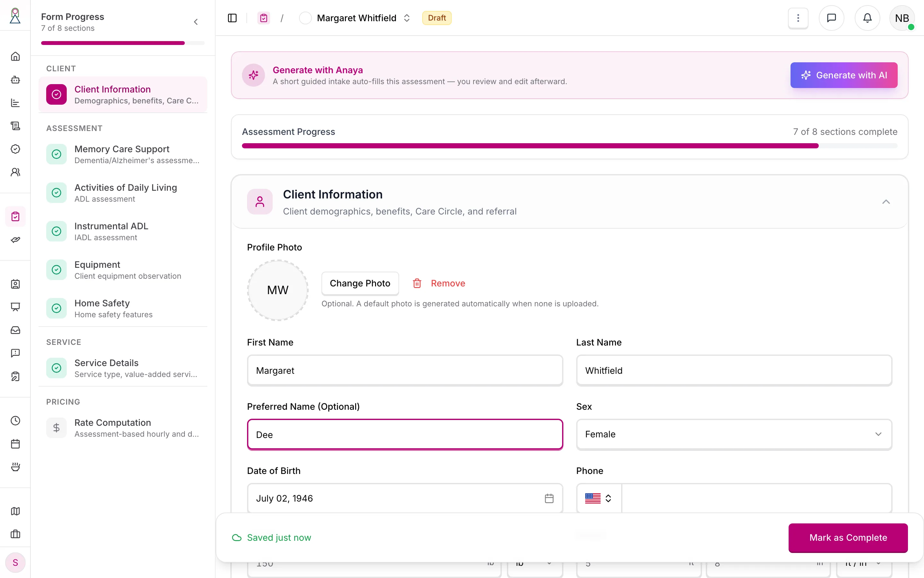Open the chat bubble icon in header
Viewport: 924px width, 578px height.
coord(831,18)
